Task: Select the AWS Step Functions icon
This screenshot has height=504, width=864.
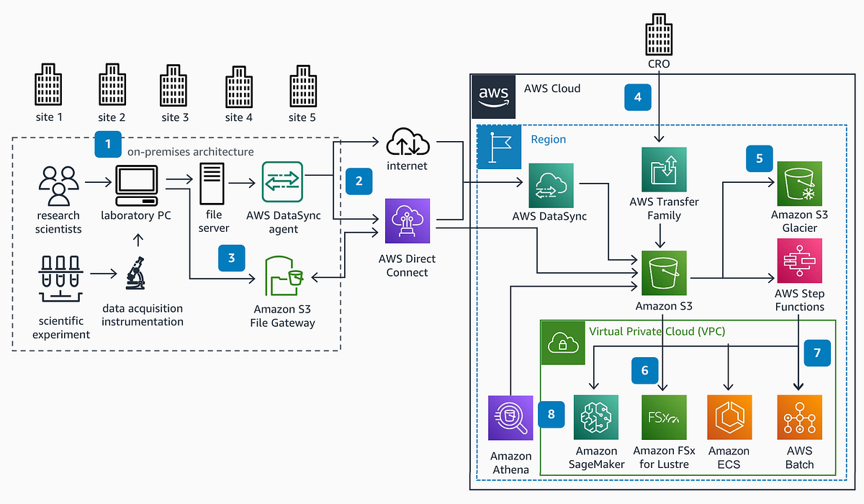Action: 799,261
